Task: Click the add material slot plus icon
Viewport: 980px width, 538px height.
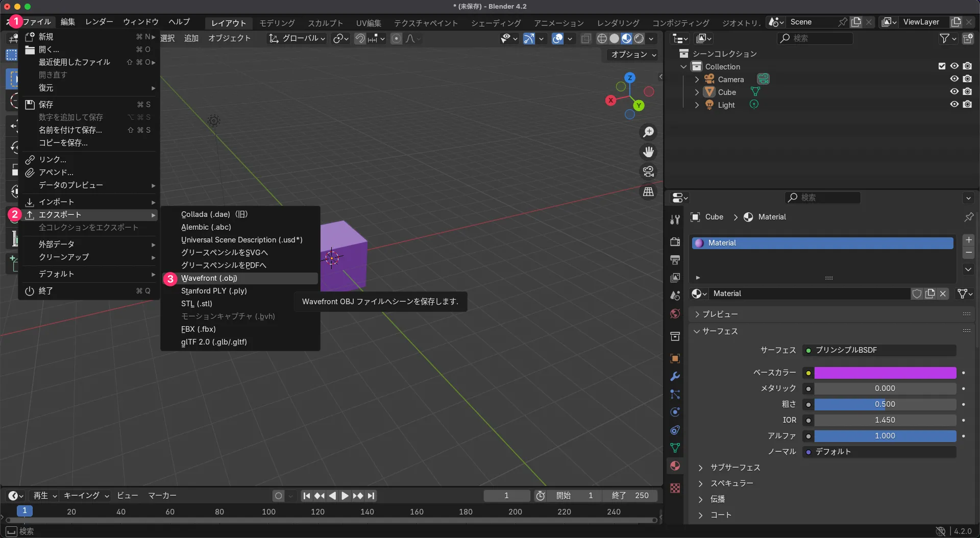Action: [968, 240]
